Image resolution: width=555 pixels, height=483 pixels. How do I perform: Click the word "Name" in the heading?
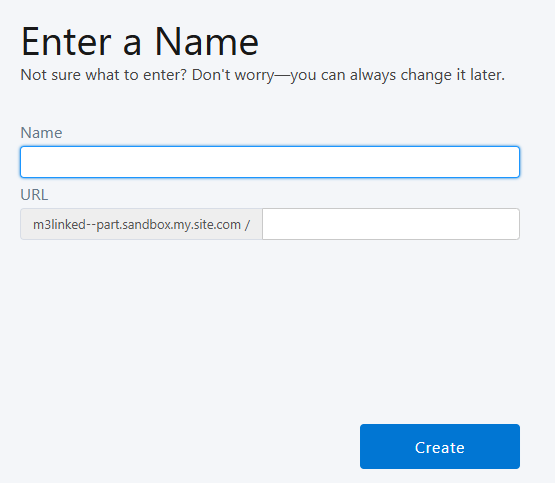pos(207,42)
